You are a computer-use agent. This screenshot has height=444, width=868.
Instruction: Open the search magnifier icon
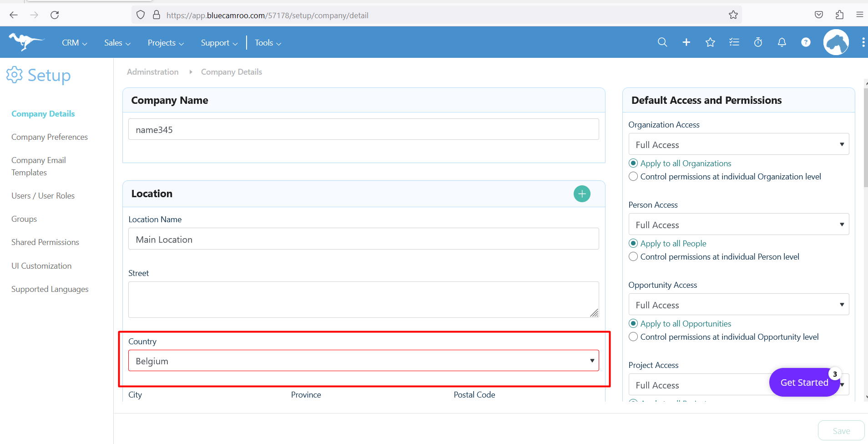[662, 42]
